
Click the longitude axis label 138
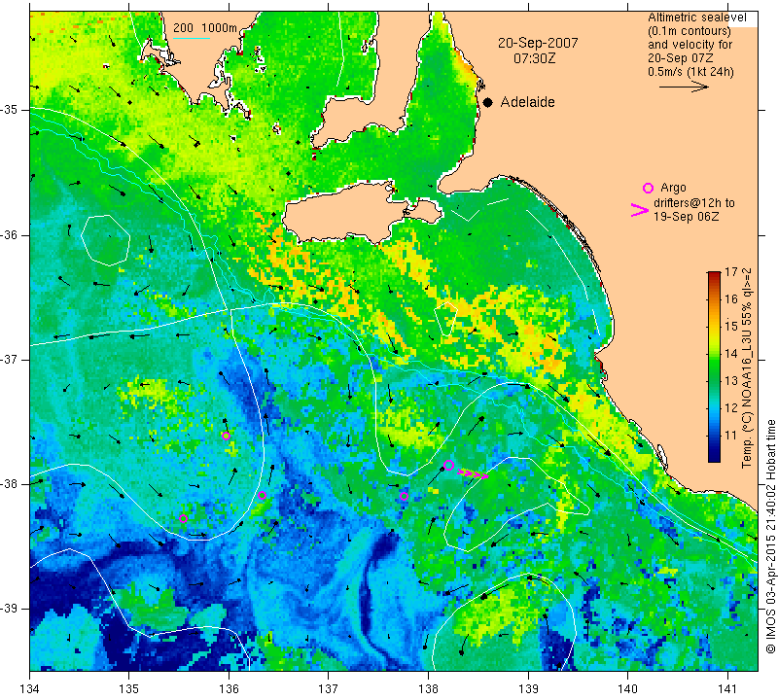tap(428, 689)
